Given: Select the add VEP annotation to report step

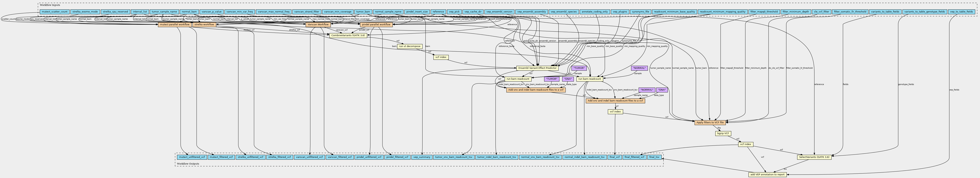Looking at the screenshot, I should [767, 175].
